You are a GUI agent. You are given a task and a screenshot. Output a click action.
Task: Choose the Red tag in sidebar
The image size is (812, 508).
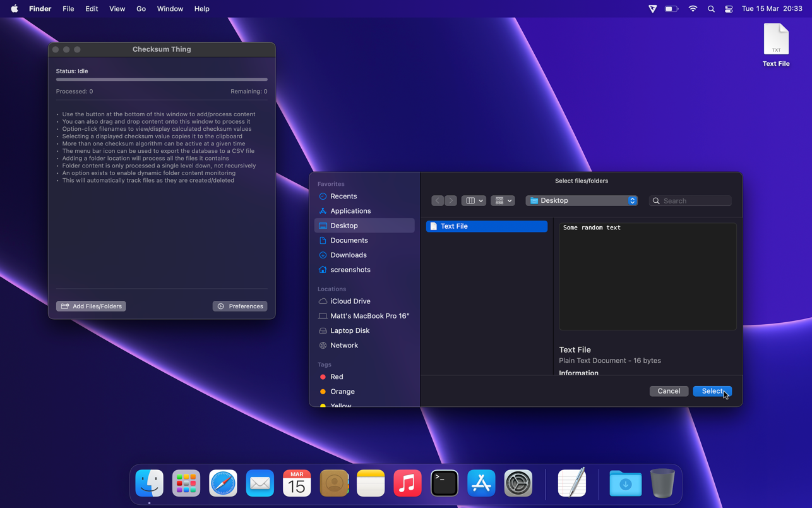tap(364, 377)
